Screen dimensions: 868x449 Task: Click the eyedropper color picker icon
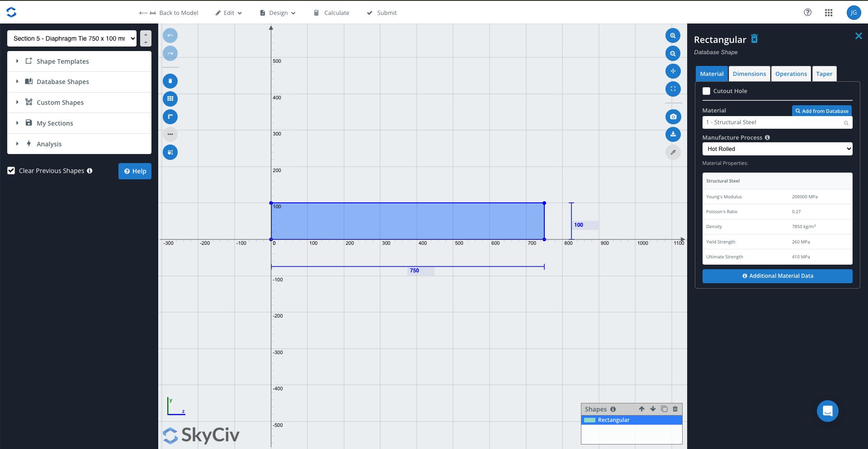point(673,152)
